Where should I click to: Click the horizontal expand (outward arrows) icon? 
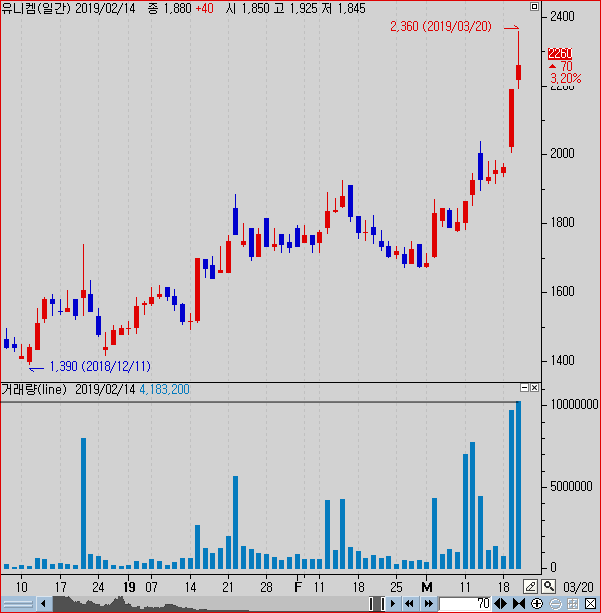pyautogui.click(x=501, y=604)
